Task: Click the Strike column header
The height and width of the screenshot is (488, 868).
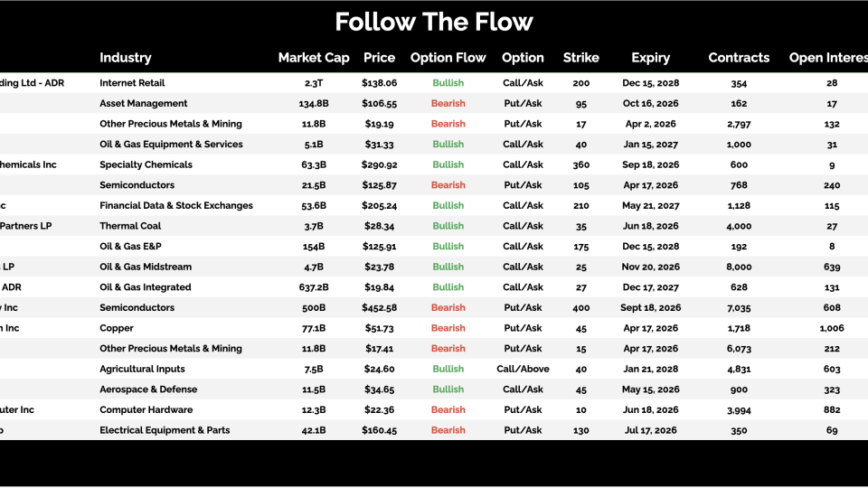Action: 580,58
